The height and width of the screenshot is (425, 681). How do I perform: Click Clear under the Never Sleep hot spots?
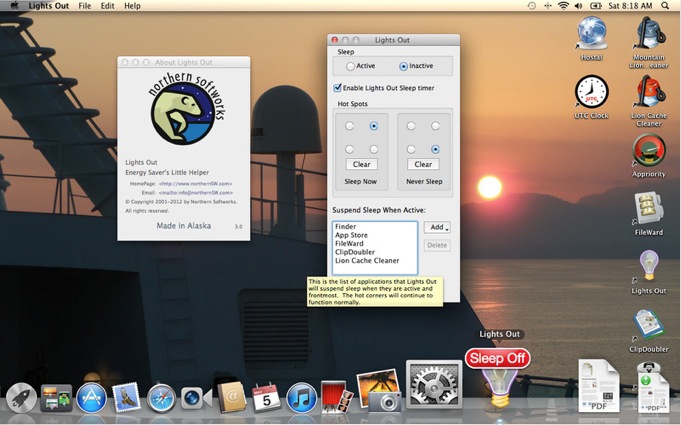pyautogui.click(x=423, y=164)
